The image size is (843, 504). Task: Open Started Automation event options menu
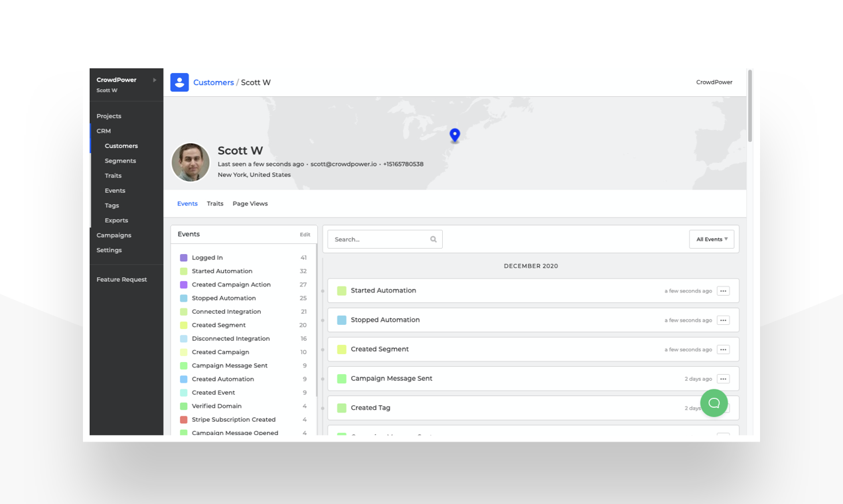pos(724,291)
